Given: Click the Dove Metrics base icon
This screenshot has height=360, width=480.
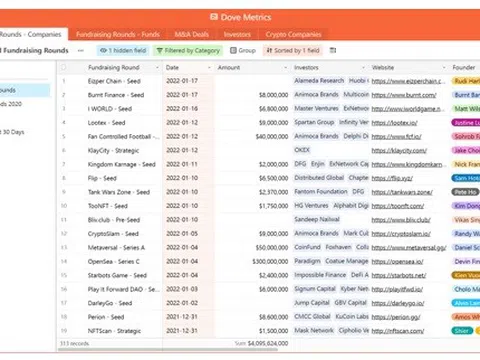Looking at the screenshot, I should pos(214,17).
